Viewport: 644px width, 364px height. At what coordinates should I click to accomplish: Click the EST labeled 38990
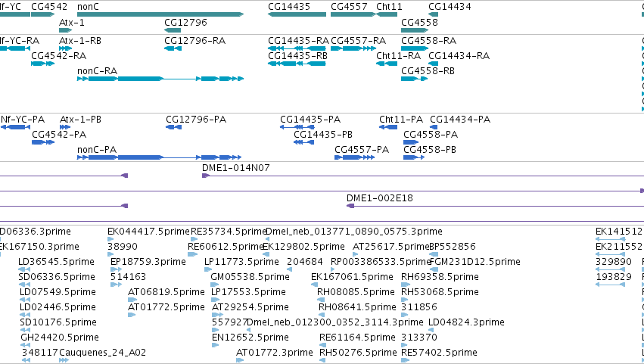(123, 247)
